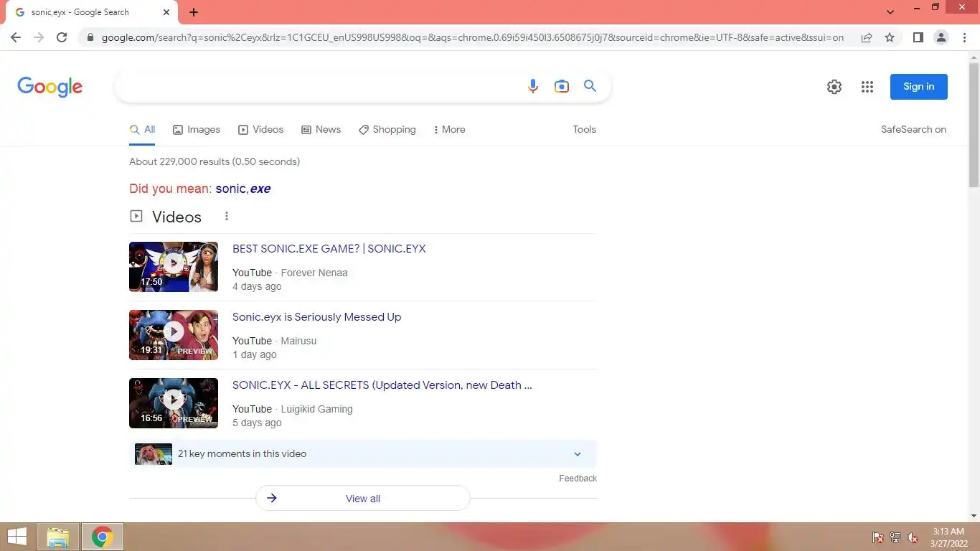Open the Action Center flag icon

click(877, 537)
